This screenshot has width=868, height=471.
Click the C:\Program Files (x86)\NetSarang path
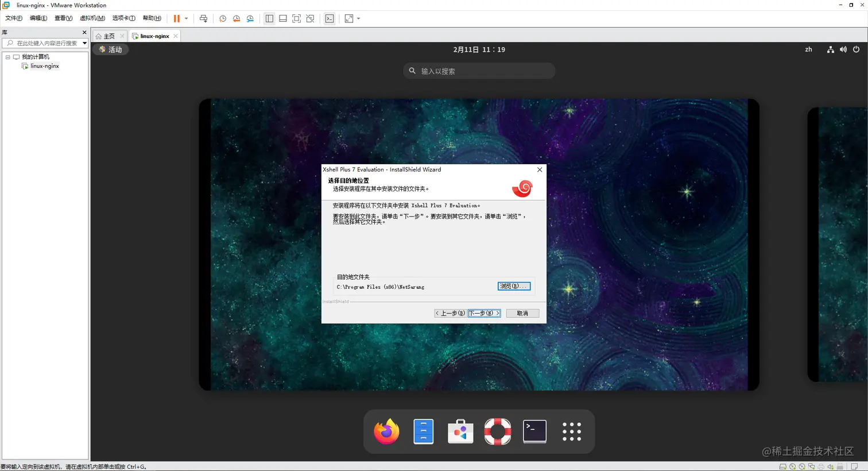pyautogui.click(x=381, y=287)
